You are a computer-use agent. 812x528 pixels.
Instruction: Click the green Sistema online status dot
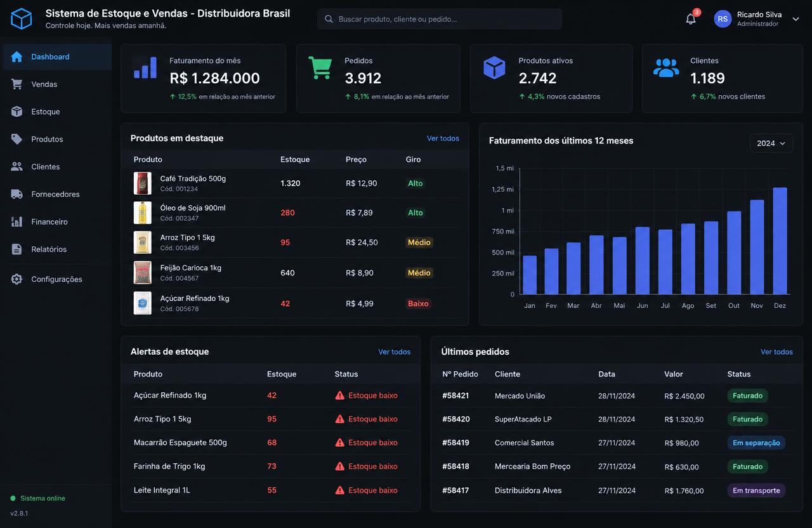point(13,498)
